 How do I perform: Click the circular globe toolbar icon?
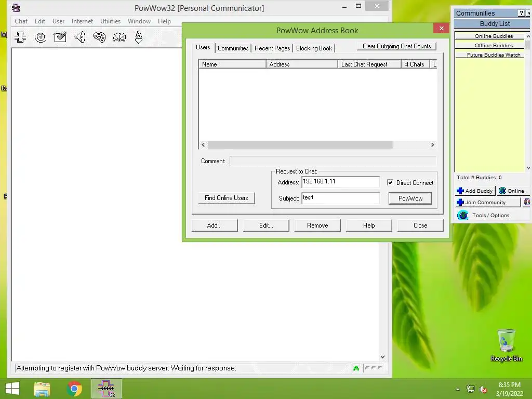pos(41,37)
